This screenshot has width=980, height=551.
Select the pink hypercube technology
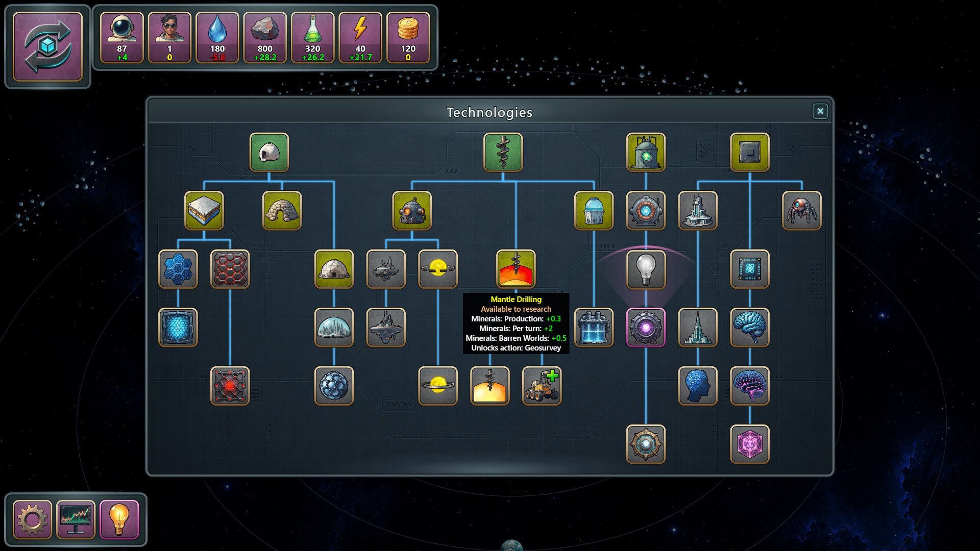coord(750,444)
